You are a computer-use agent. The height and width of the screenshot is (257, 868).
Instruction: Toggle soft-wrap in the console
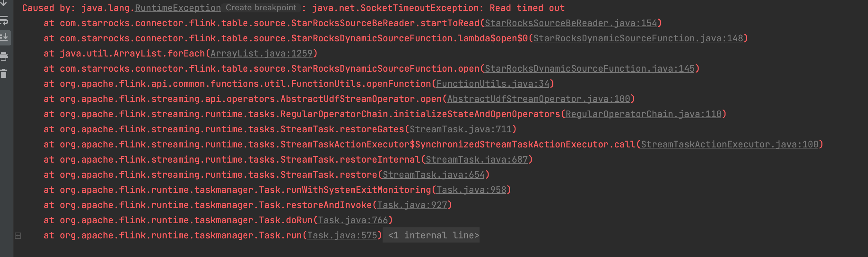click(x=4, y=21)
